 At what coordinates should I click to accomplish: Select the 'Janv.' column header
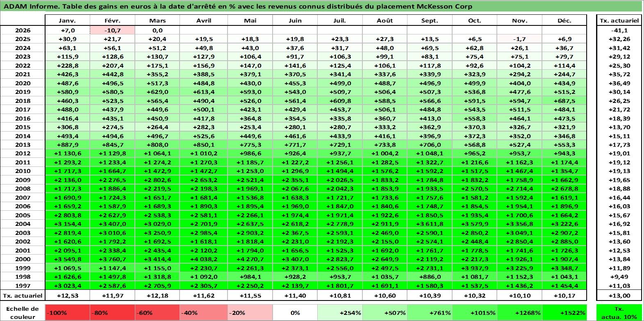[67, 20]
